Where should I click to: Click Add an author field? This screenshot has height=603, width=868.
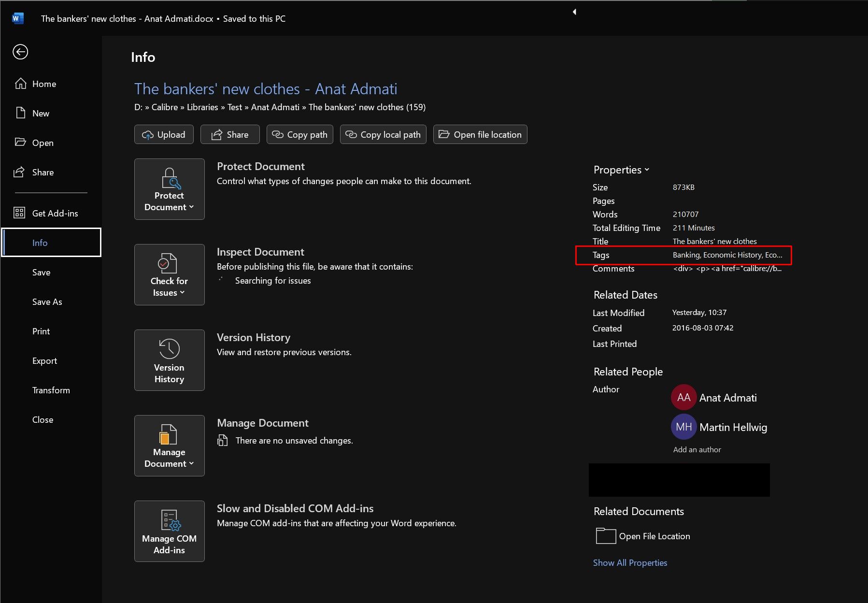[x=697, y=449]
